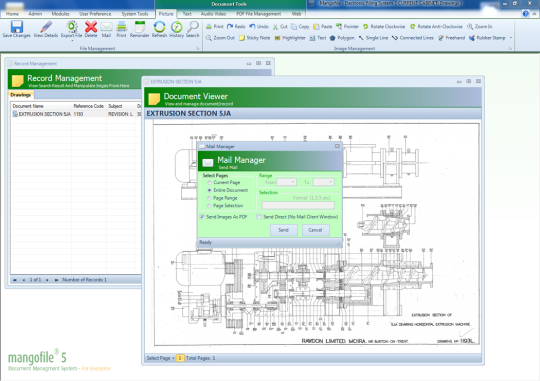Open the PDF File Management tab
The width and height of the screenshot is (540, 381).
pyautogui.click(x=258, y=14)
